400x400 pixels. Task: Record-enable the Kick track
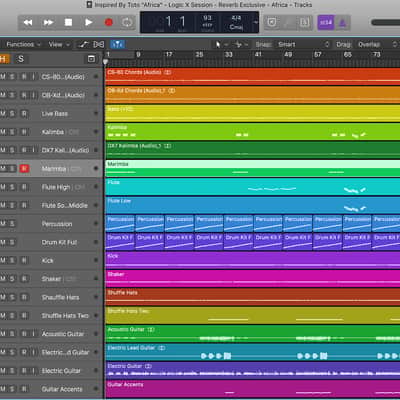pos(24,260)
